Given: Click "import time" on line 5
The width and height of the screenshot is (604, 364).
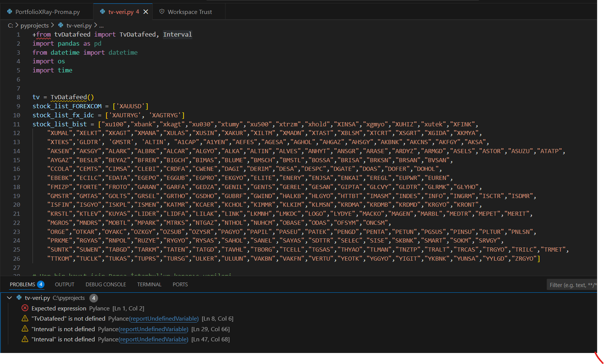Looking at the screenshot, I should (x=52, y=70).
